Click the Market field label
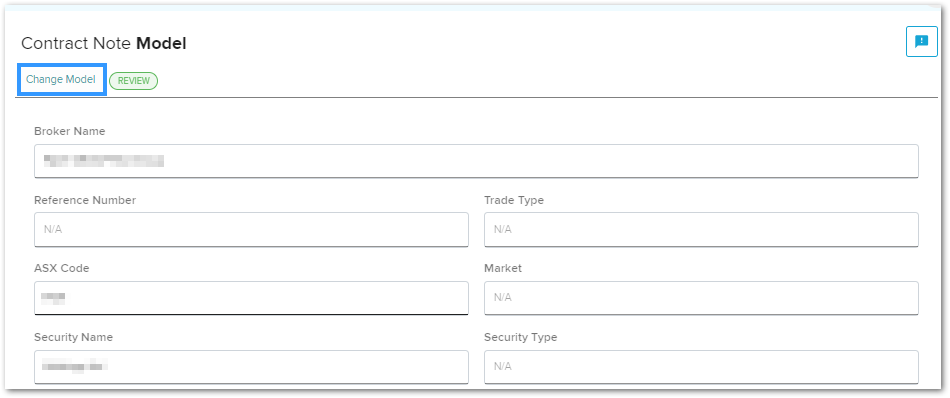The width and height of the screenshot is (950, 398). (x=503, y=268)
